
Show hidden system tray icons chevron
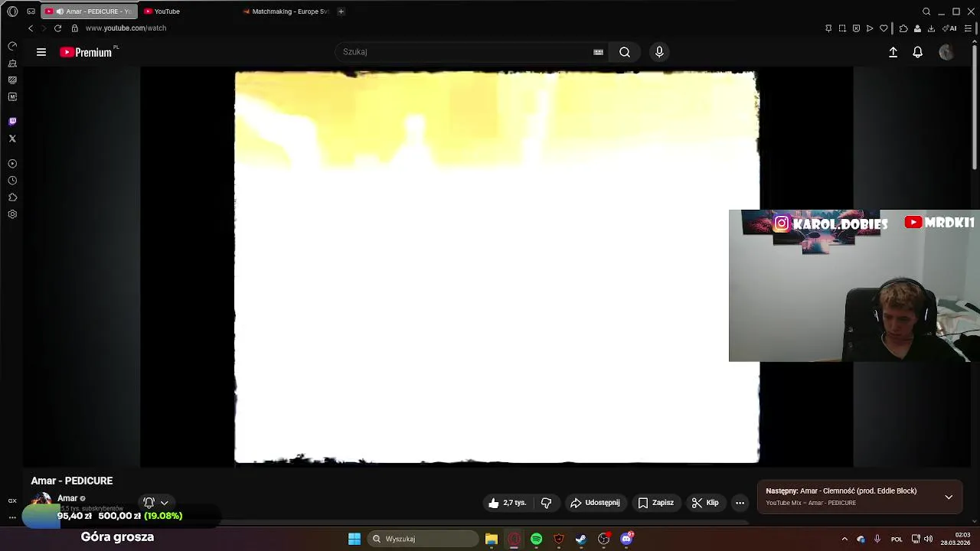(844, 539)
